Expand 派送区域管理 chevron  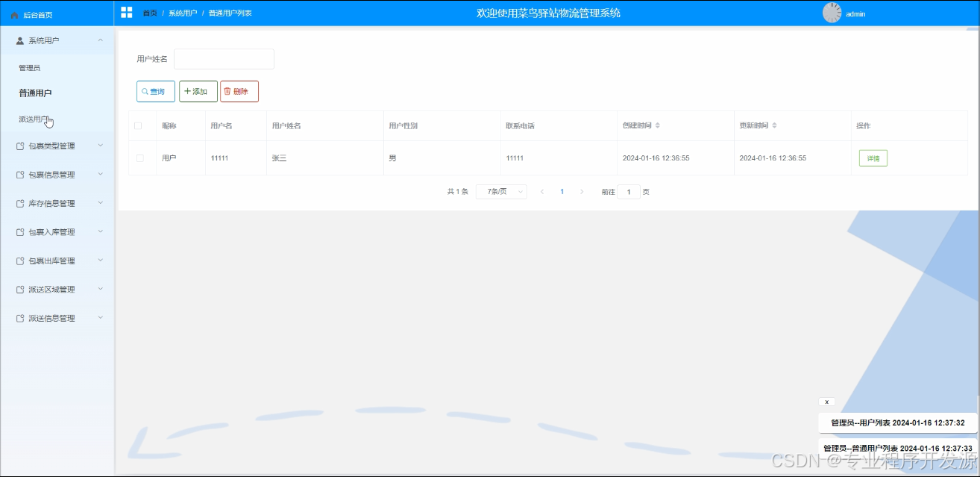point(101,289)
